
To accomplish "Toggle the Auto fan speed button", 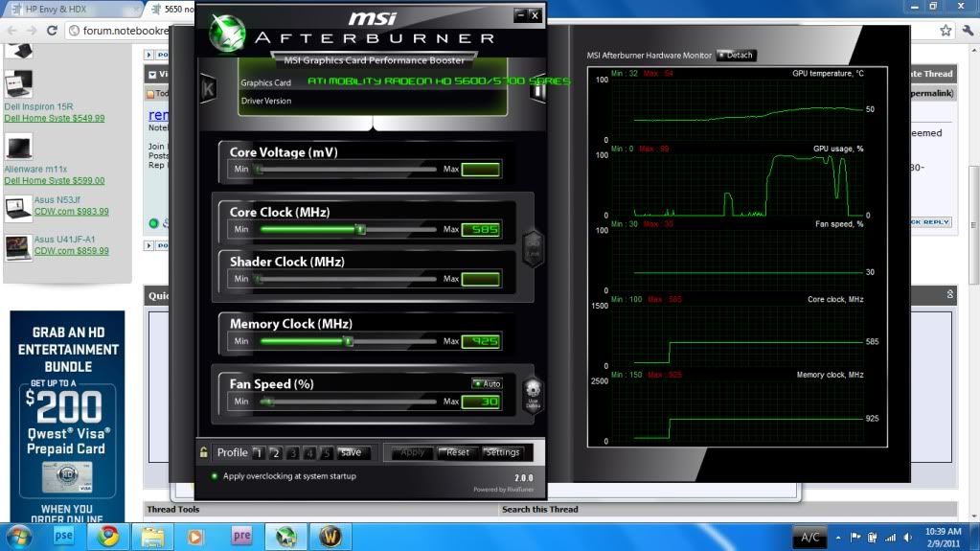I will pyautogui.click(x=487, y=383).
